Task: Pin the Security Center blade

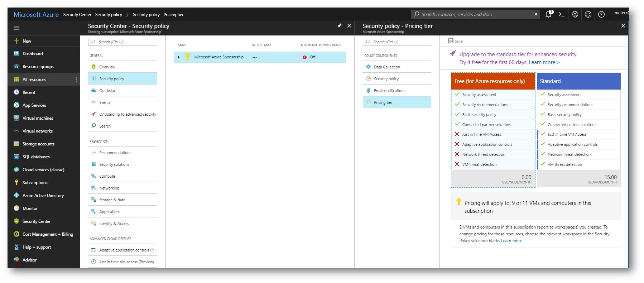Action: point(339,26)
